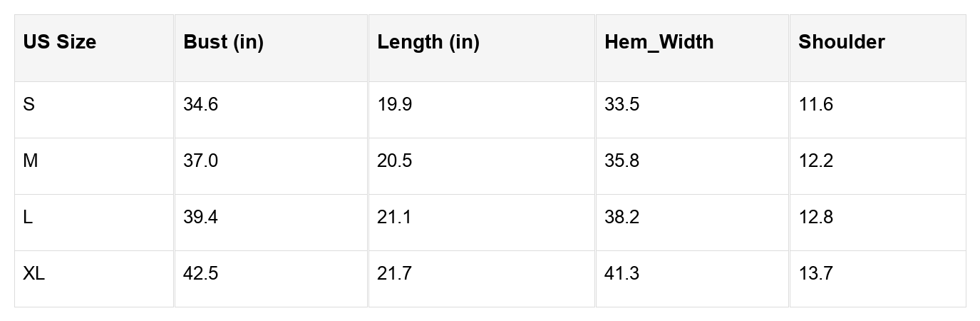The image size is (980, 321).
Task: Click the 12.2 shoulder measurement cell
Action: [x=815, y=161]
